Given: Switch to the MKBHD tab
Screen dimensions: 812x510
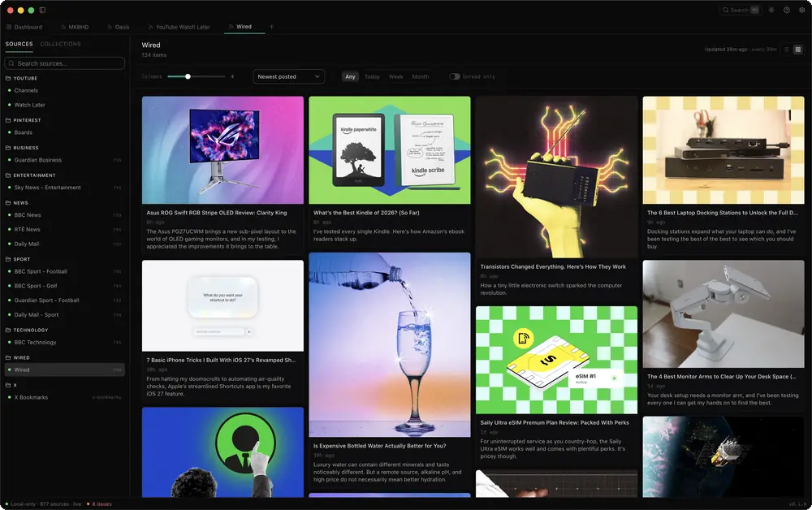Looking at the screenshot, I should pos(75,27).
